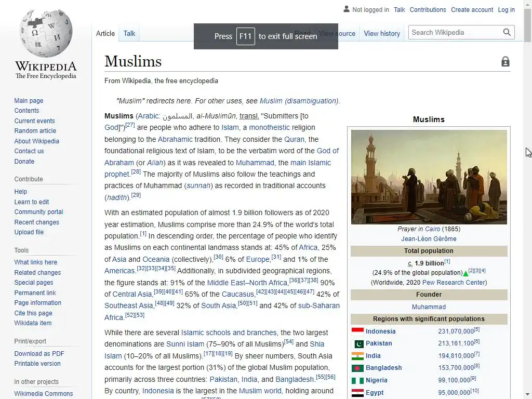Click the Permanent link tool
The height and width of the screenshot is (399, 532).
(35, 293)
